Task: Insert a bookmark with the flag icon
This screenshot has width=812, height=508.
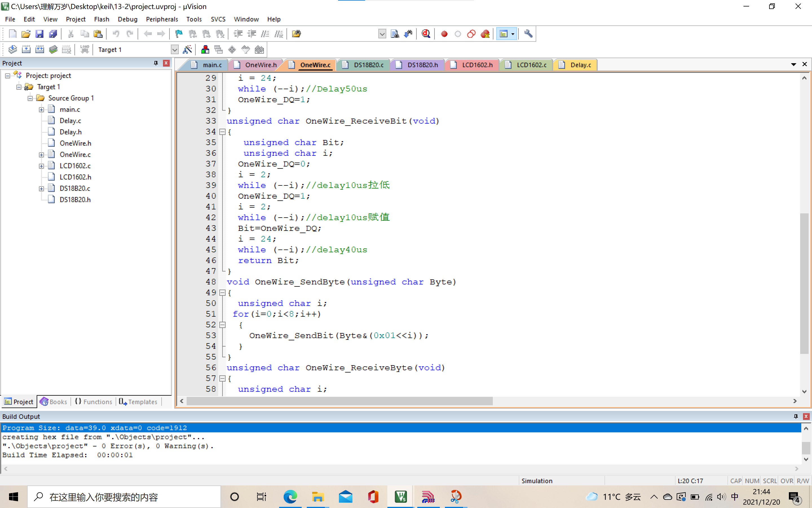Action: (179, 34)
